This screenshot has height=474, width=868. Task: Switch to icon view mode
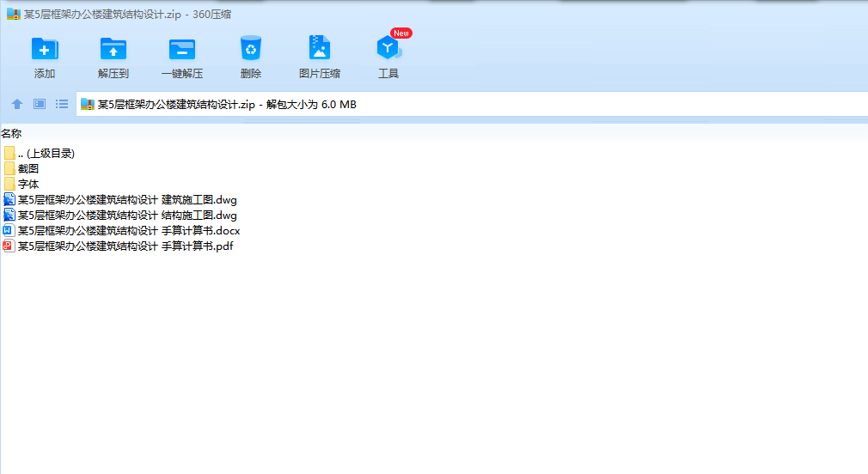click(x=40, y=104)
